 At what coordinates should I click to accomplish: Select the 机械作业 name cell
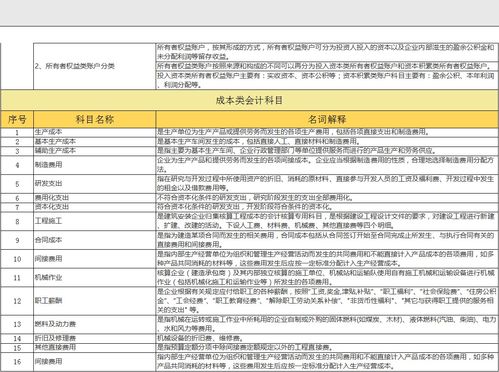tap(95, 277)
